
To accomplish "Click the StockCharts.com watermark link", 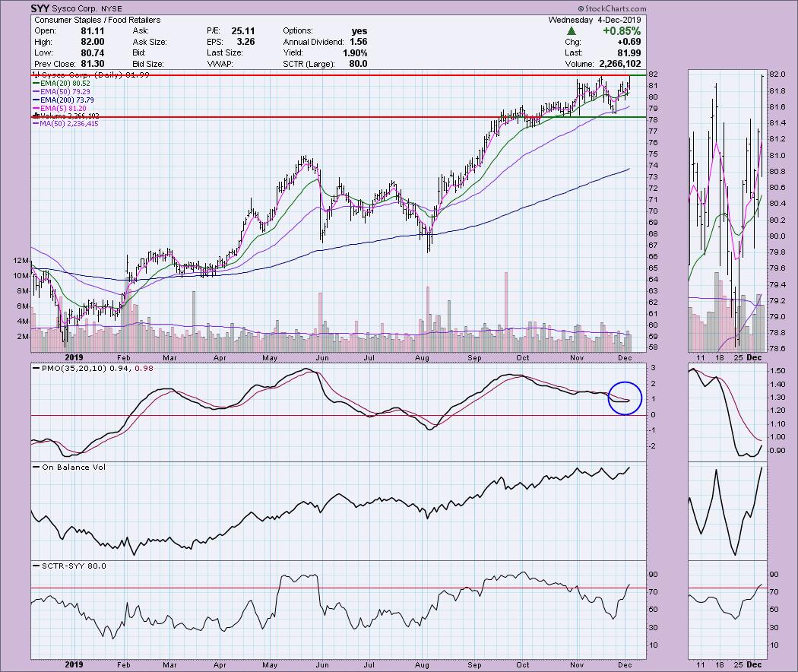I will click(613, 8).
